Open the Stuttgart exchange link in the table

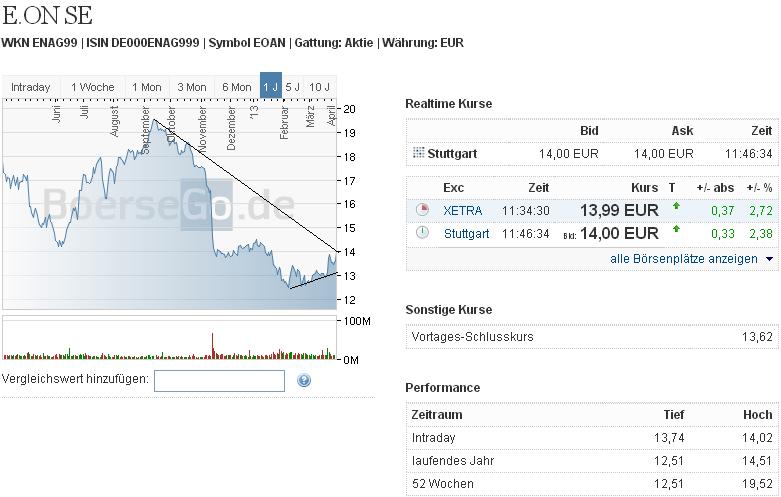(466, 234)
